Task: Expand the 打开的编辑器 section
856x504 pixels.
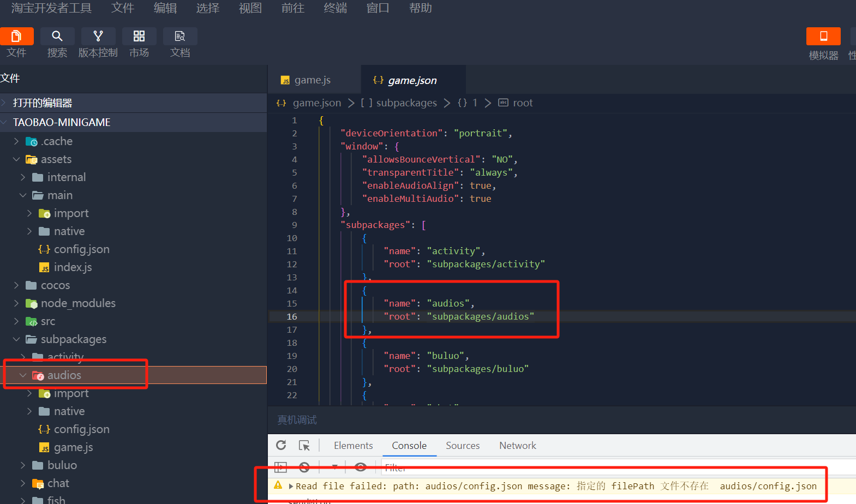Action: [x=133, y=103]
